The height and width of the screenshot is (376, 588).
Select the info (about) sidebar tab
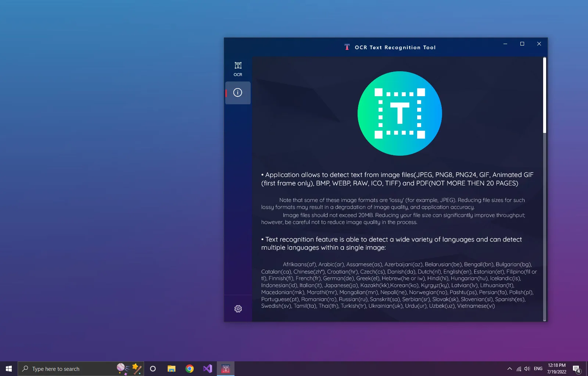coord(238,93)
